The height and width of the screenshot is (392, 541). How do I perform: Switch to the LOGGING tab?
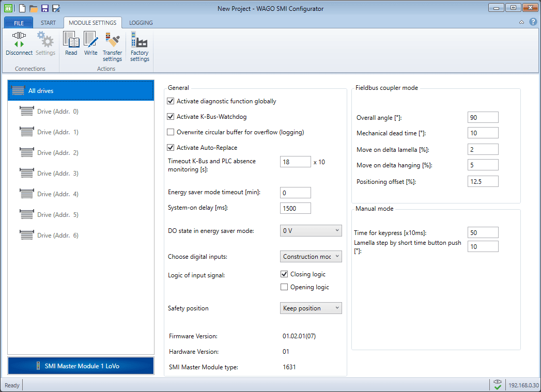click(x=141, y=23)
